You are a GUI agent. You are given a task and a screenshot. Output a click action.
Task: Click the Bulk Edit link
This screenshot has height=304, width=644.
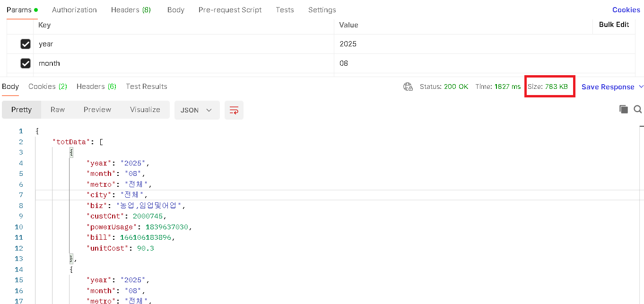pyautogui.click(x=614, y=25)
